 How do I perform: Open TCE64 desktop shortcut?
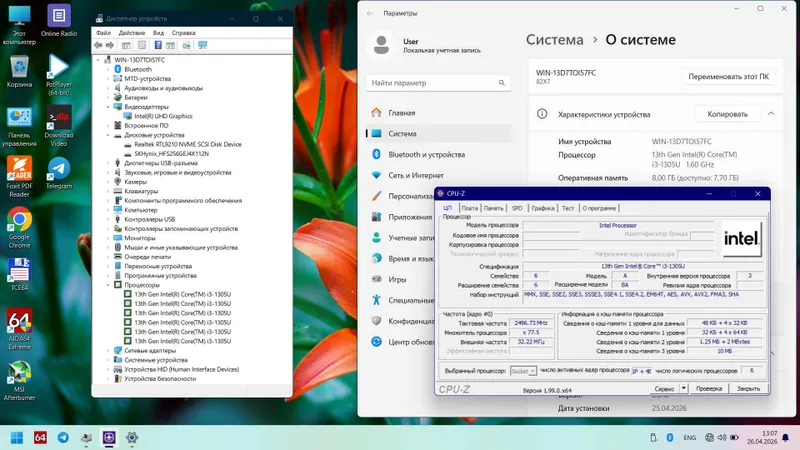19,274
